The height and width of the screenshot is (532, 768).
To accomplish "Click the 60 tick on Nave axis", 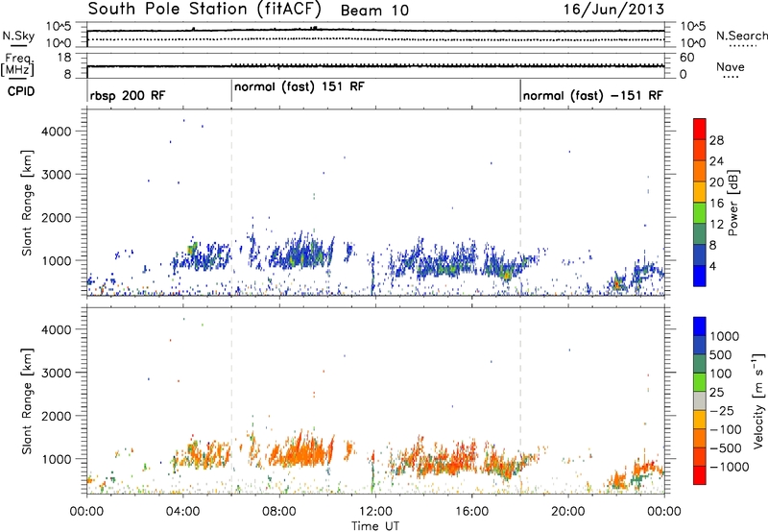I will [x=686, y=58].
